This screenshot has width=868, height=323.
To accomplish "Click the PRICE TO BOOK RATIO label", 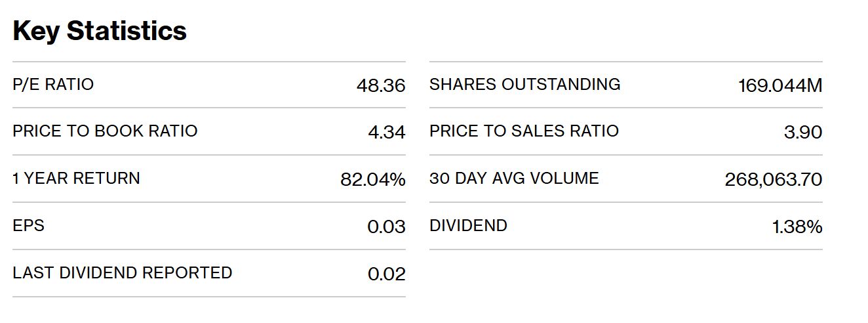I will pyautogui.click(x=105, y=131).
